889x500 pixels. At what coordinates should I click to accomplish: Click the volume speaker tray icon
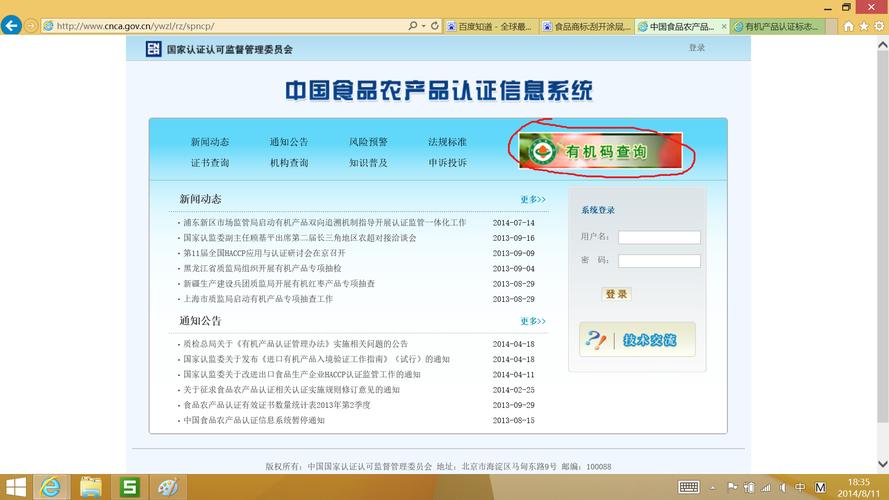[x=783, y=487]
